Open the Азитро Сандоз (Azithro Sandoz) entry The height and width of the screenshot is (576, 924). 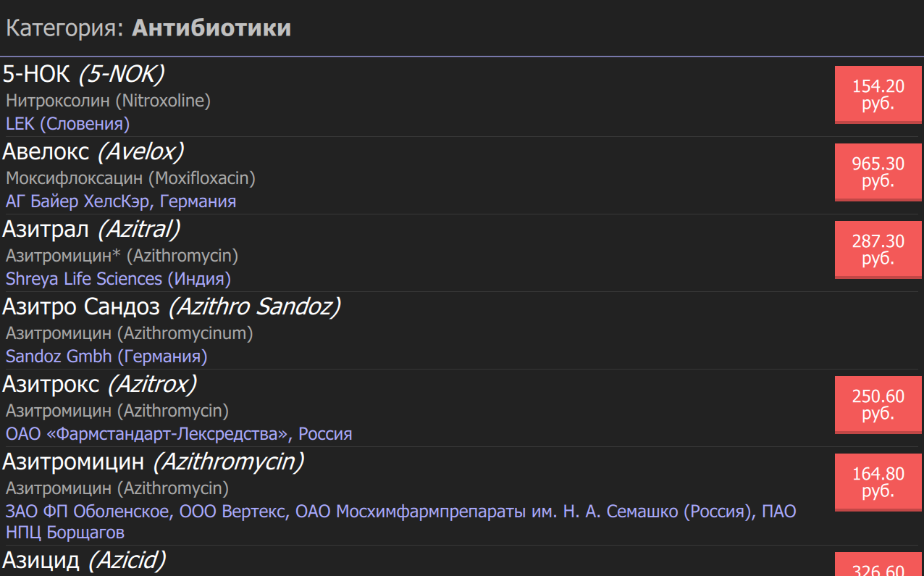click(x=172, y=306)
